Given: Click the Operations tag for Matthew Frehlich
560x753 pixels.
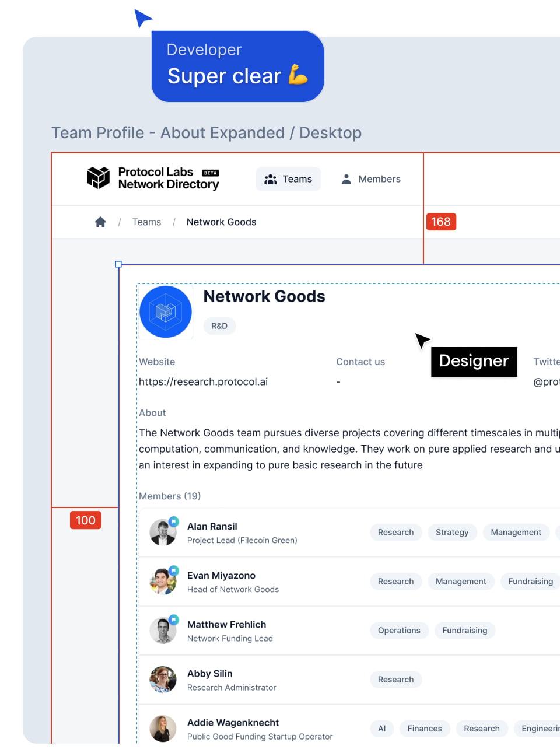Looking at the screenshot, I should tap(399, 631).
